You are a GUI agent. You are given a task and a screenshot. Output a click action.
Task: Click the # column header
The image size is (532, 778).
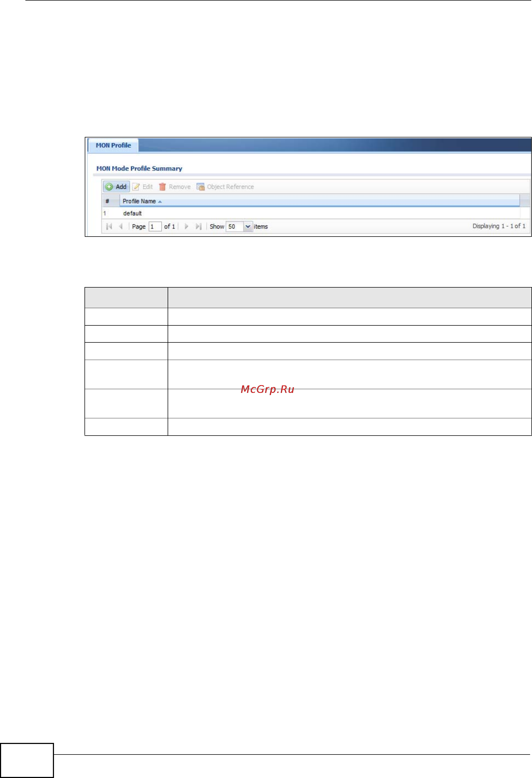pyautogui.click(x=111, y=201)
